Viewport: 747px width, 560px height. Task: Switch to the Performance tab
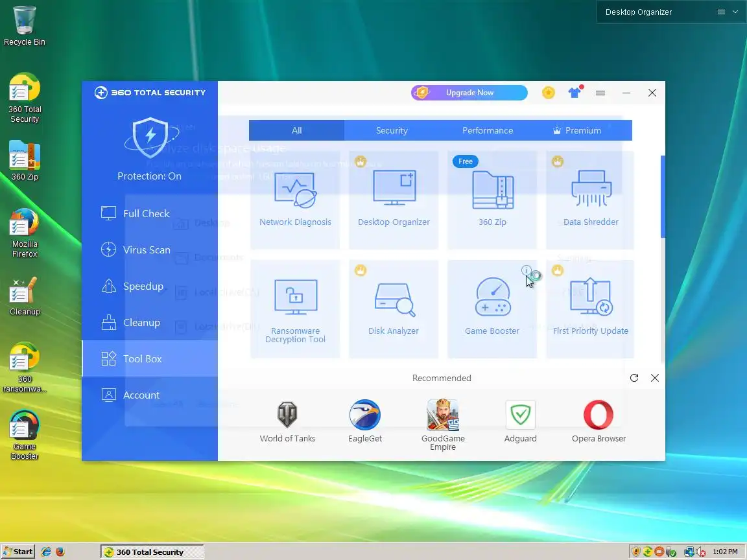pyautogui.click(x=488, y=130)
